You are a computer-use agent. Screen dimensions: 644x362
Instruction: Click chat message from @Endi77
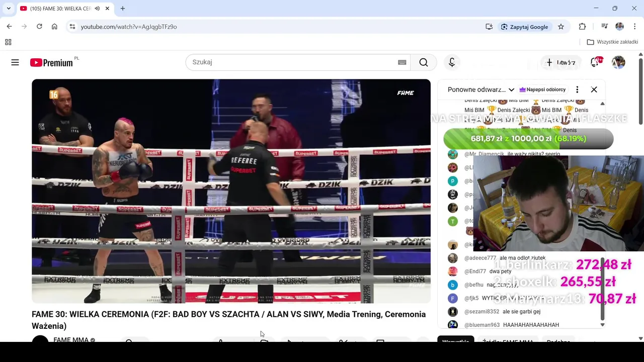click(480, 271)
